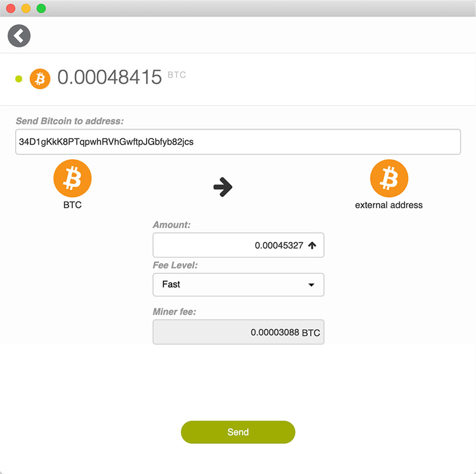Go back using the round arrow icon

19,36
